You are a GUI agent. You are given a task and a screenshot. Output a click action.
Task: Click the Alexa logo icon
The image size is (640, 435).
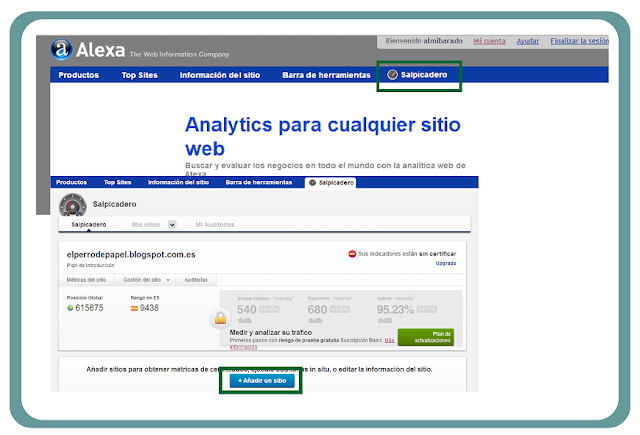[61, 50]
